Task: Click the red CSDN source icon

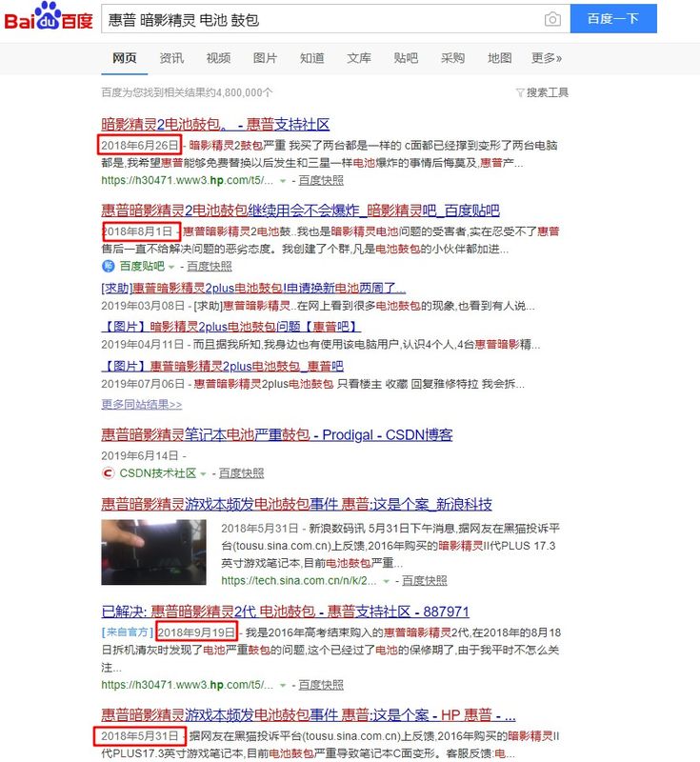Action: coord(109,472)
